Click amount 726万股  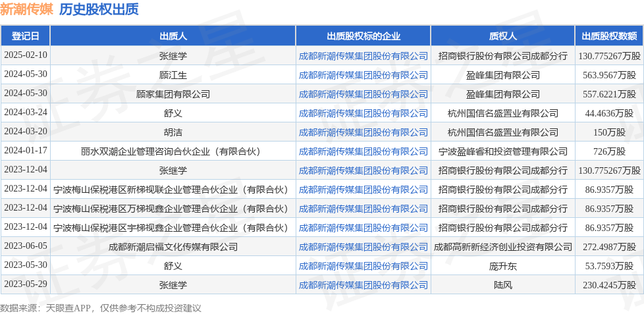pyautogui.click(x=610, y=151)
